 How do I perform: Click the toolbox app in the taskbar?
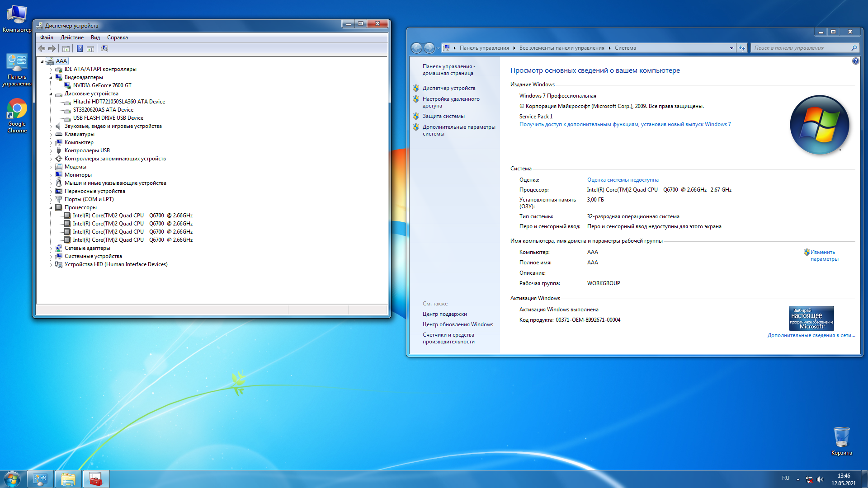coord(95,479)
